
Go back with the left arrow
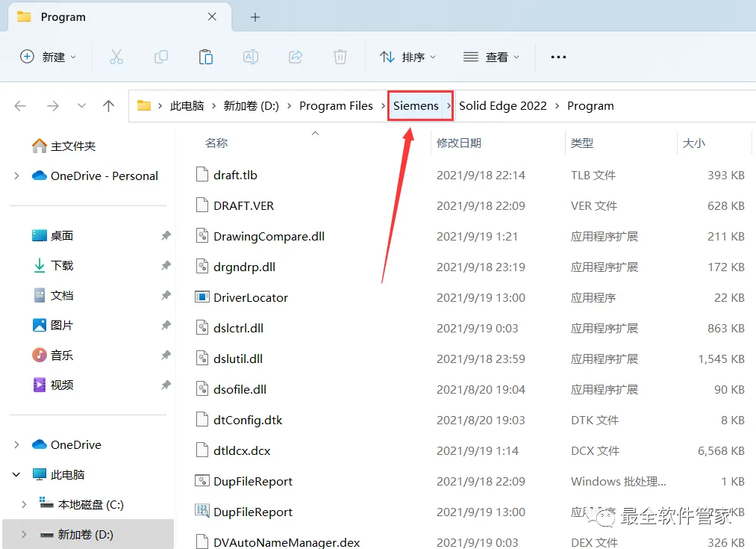[20, 105]
